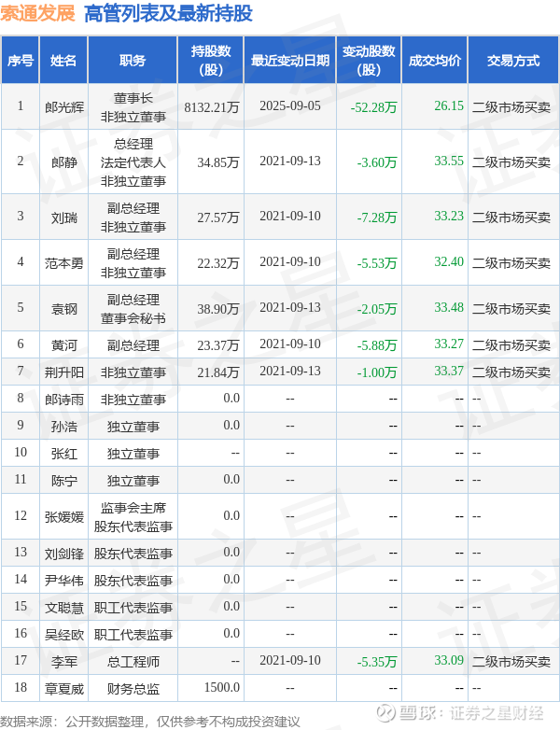This screenshot has width=560, height=730.
Task: Select the name 张红
Action: 64,453
